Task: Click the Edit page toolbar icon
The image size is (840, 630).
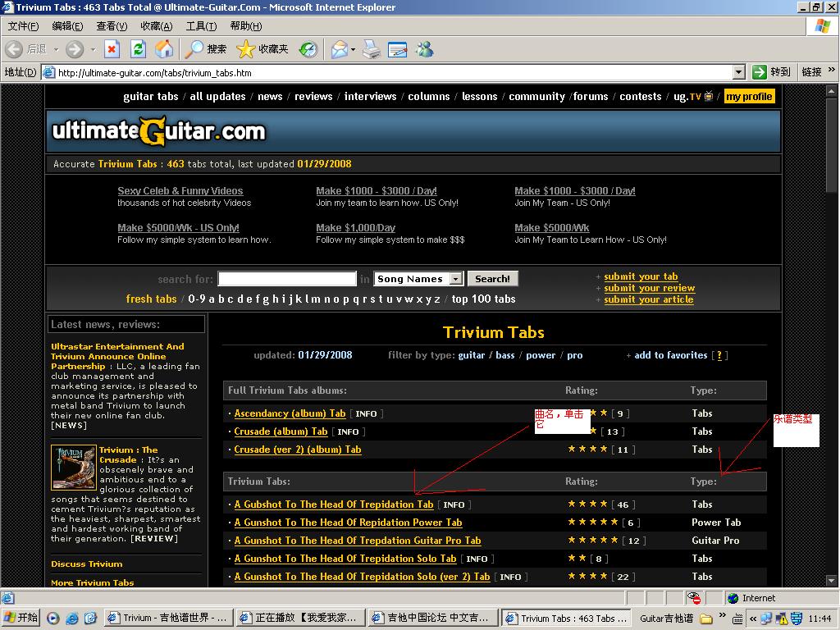Action: [398, 49]
